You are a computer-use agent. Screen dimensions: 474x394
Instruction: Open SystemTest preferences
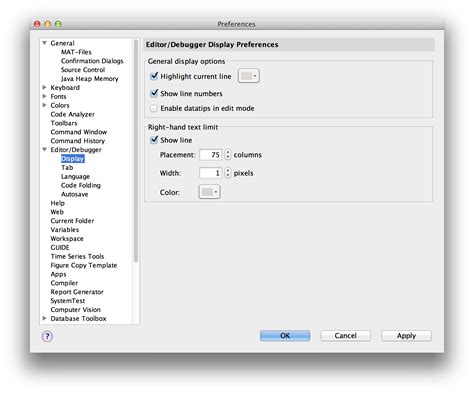pos(68,301)
